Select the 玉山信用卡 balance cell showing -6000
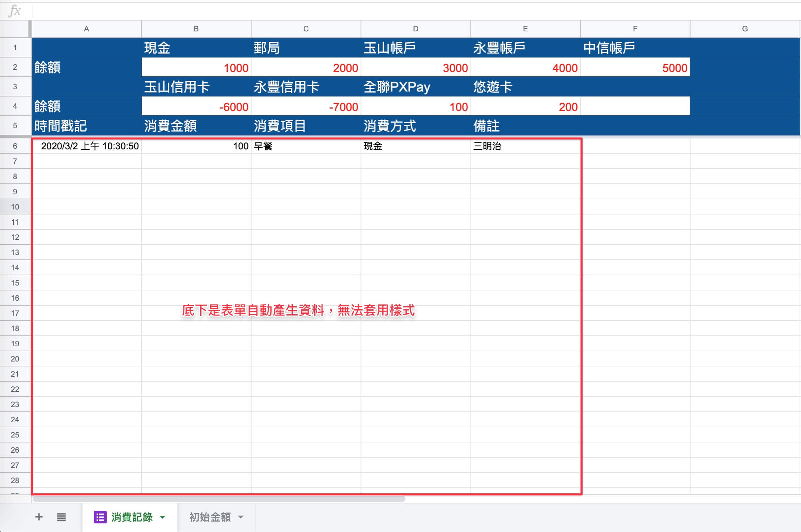Image resolution: width=801 pixels, height=532 pixels. [x=196, y=106]
